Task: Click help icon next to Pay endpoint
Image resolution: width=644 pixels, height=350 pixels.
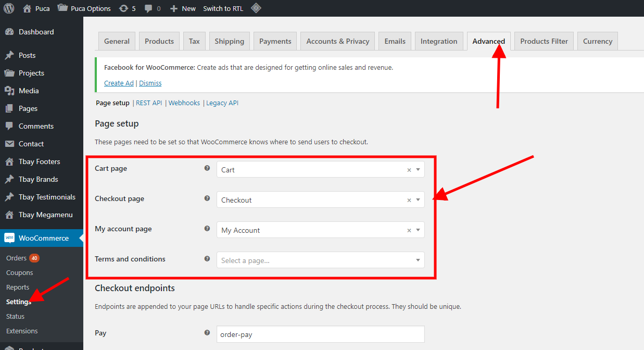Action: pos(207,333)
